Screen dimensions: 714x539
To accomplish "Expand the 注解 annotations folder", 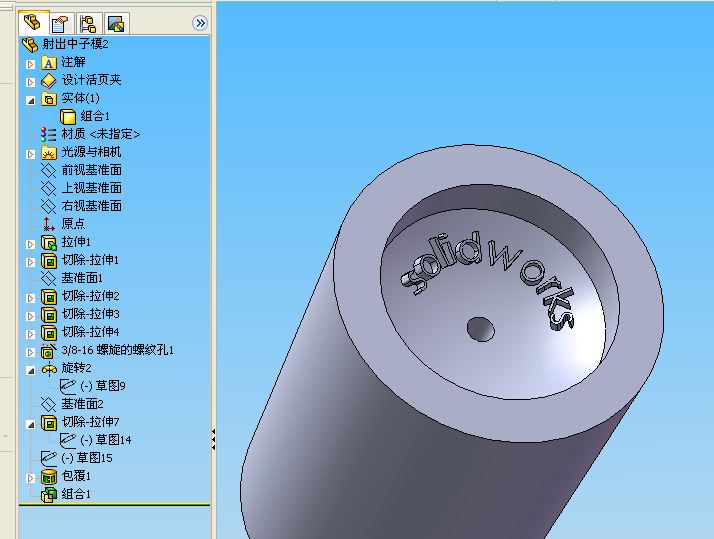I will tap(31, 64).
